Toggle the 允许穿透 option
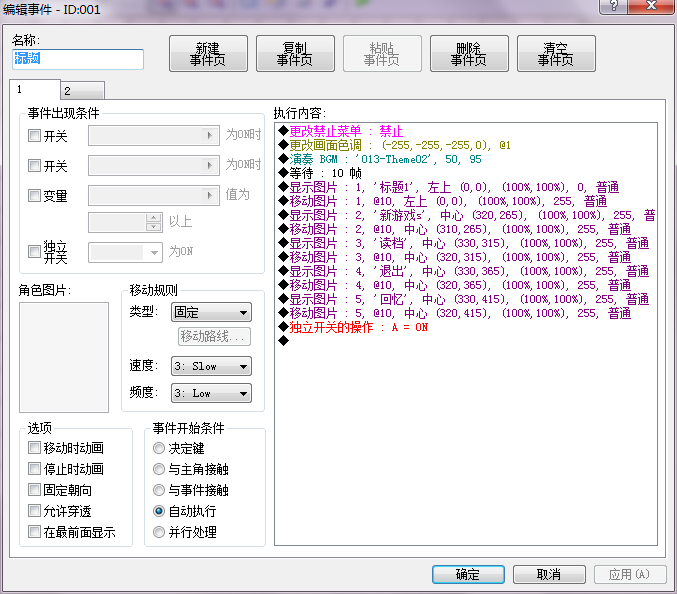The image size is (677, 594). pos(34,511)
